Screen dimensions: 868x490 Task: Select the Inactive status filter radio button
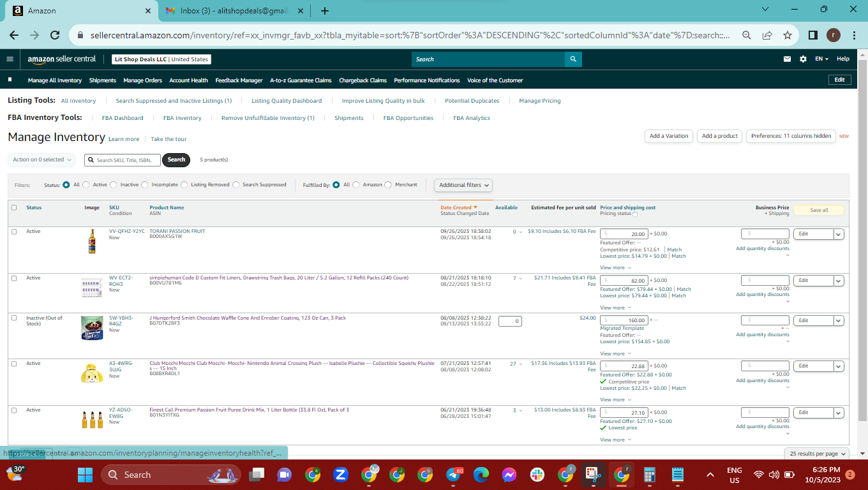click(x=114, y=185)
